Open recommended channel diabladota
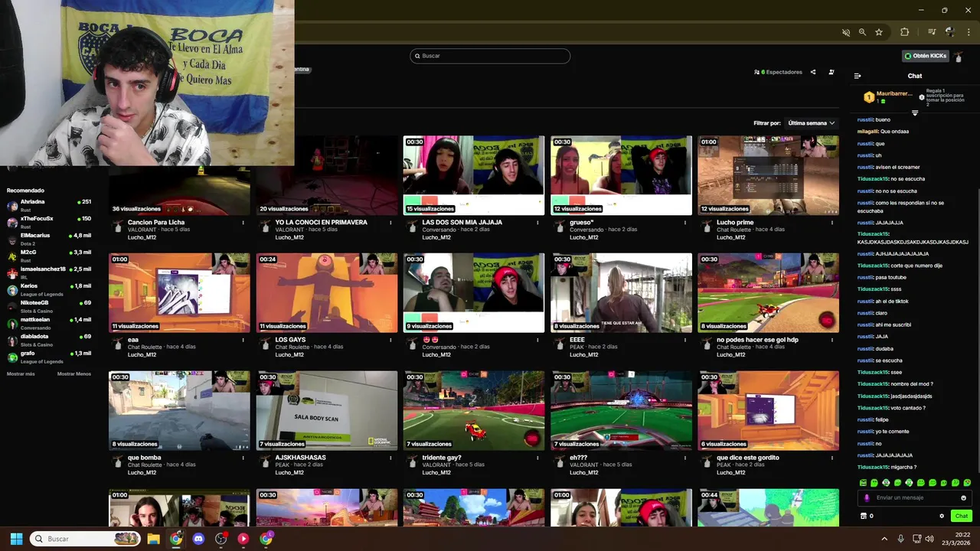The image size is (980, 551). 48,340
